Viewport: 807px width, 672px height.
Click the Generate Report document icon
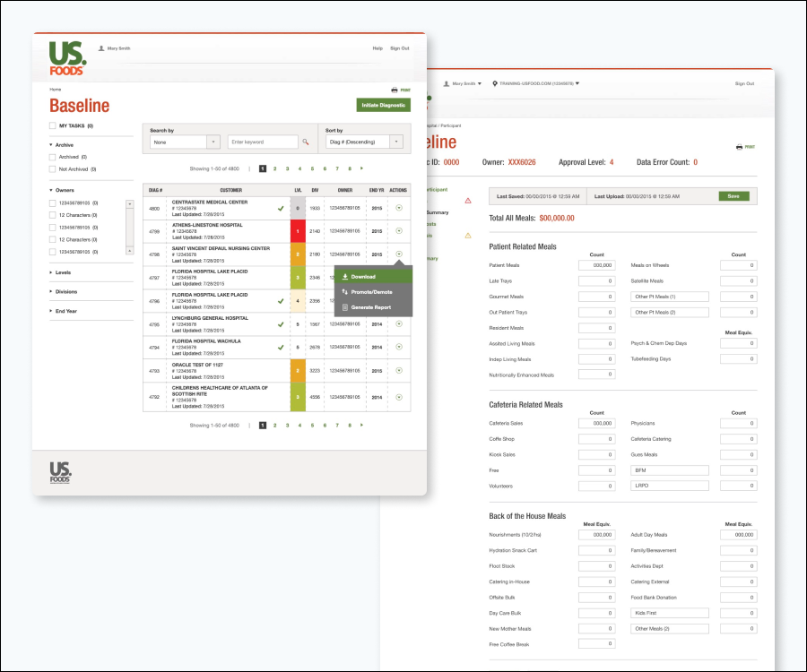click(x=345, y=307)
